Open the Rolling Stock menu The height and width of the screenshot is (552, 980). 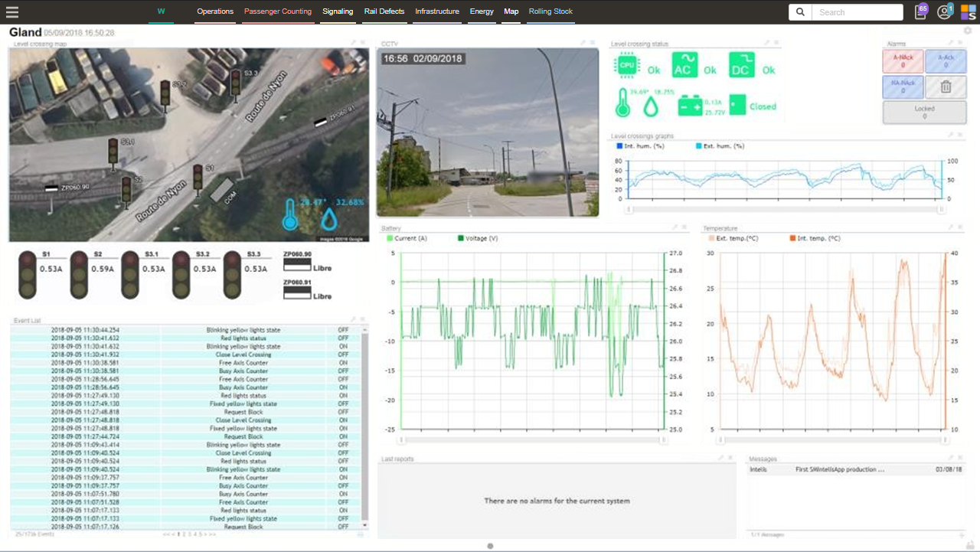pyautogui.click(x=550, y=11)
